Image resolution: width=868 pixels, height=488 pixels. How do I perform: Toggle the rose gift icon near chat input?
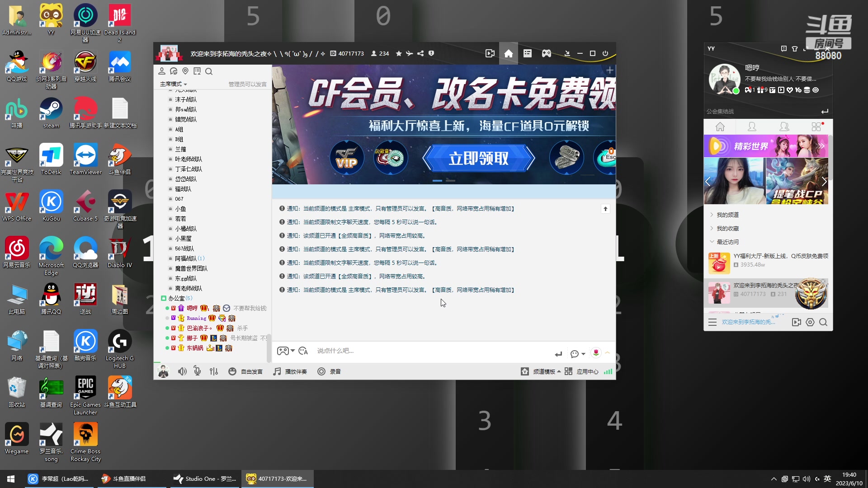597,353
